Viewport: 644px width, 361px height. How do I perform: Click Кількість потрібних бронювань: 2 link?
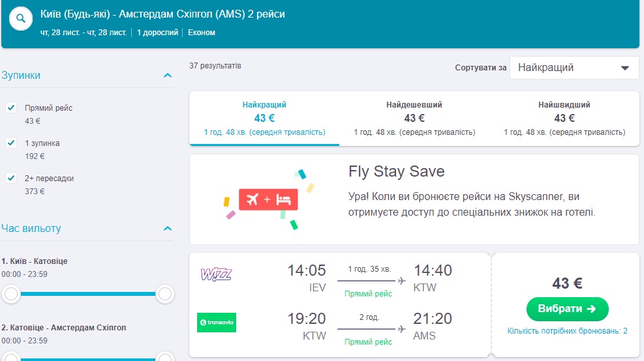(567, 331)
